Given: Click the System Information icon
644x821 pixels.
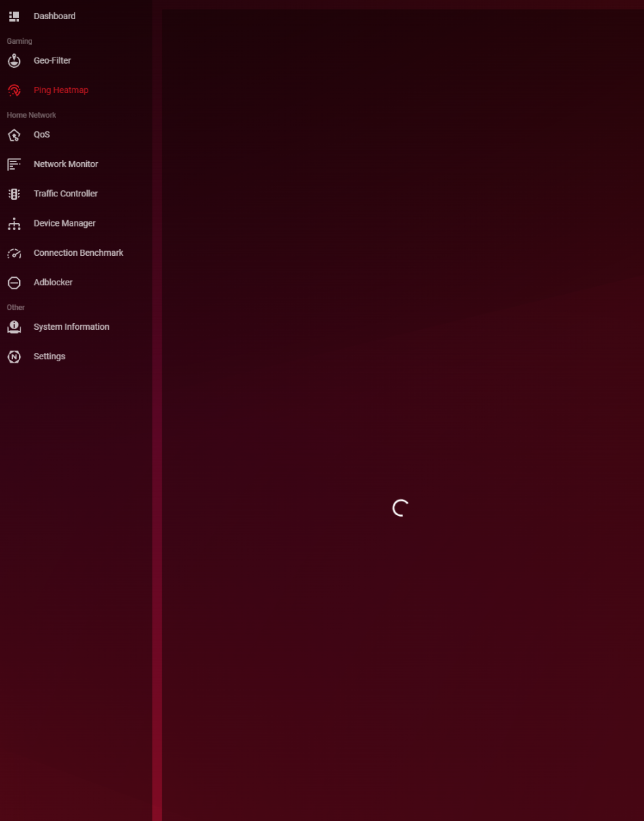Looking at the screenshot, I should (x=14, y=327).
